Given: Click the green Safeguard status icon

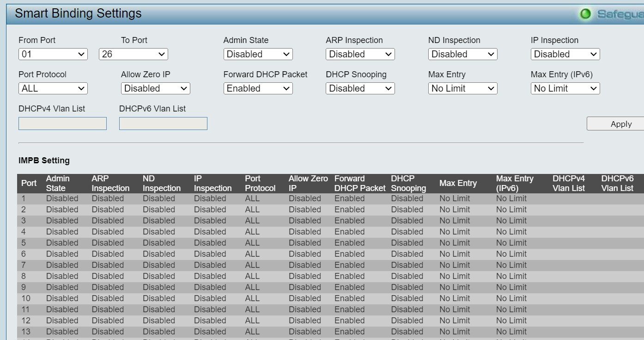Looking at the screenshot, I should (x=585, y=14).
